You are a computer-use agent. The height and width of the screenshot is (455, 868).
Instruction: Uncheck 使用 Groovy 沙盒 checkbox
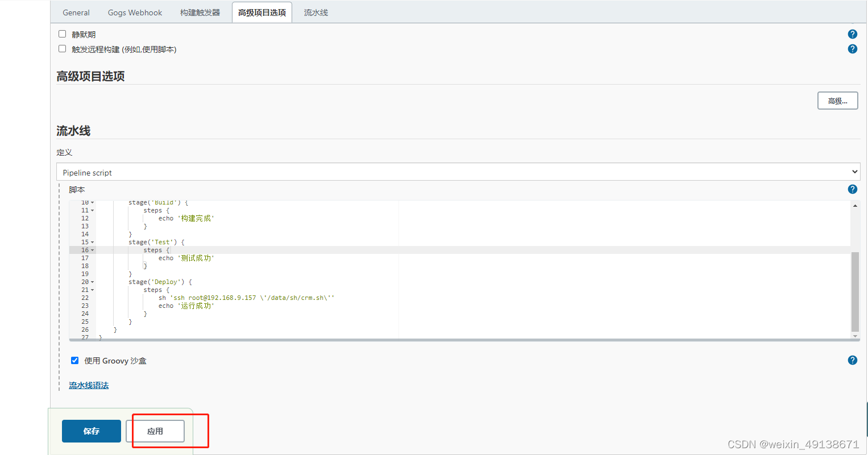(74, 361)
